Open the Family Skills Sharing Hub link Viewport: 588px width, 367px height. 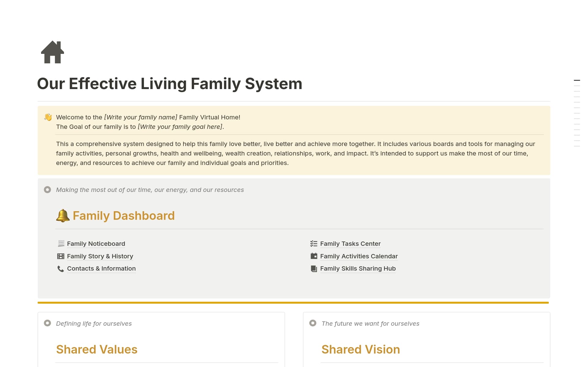(358, 268)
